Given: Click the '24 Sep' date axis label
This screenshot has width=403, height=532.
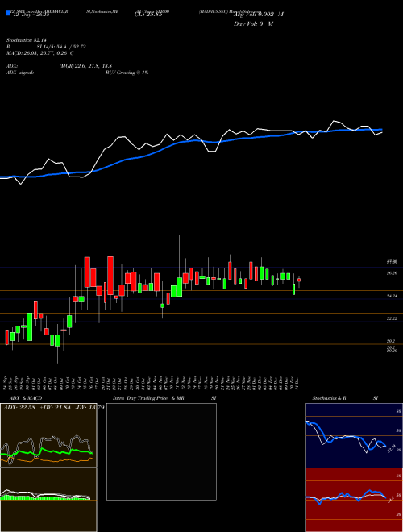Looking at the screenshot, I should [x=6, y=382].
